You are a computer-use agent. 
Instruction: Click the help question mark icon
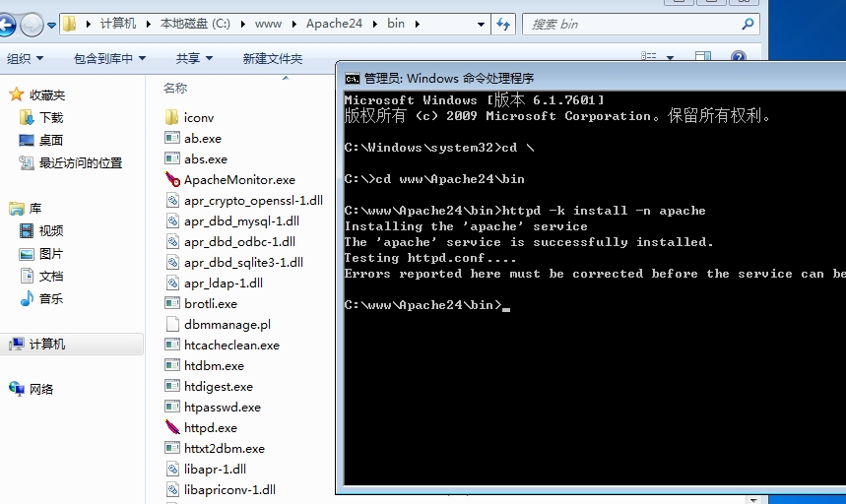tap(738, 56)
